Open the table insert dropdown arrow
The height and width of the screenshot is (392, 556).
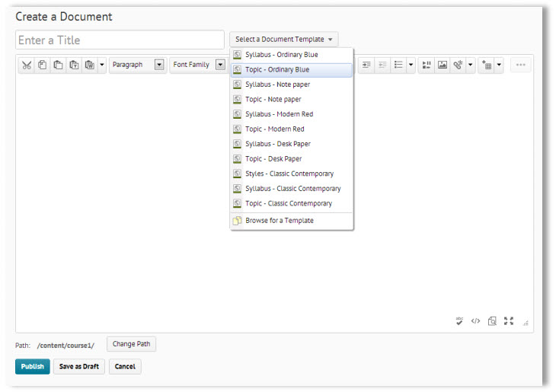pos(499,65)
